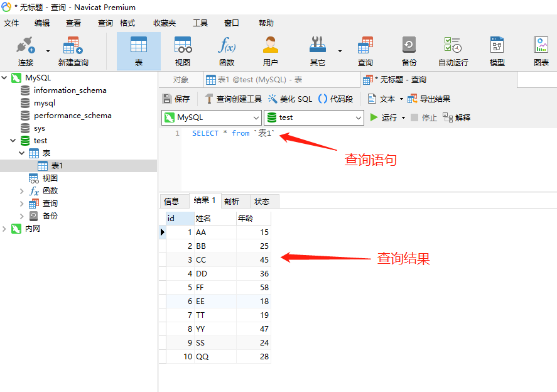This screenshot has height=392, width=557.
Task: Click the 年龄 column header
Action: coord(254,218)
